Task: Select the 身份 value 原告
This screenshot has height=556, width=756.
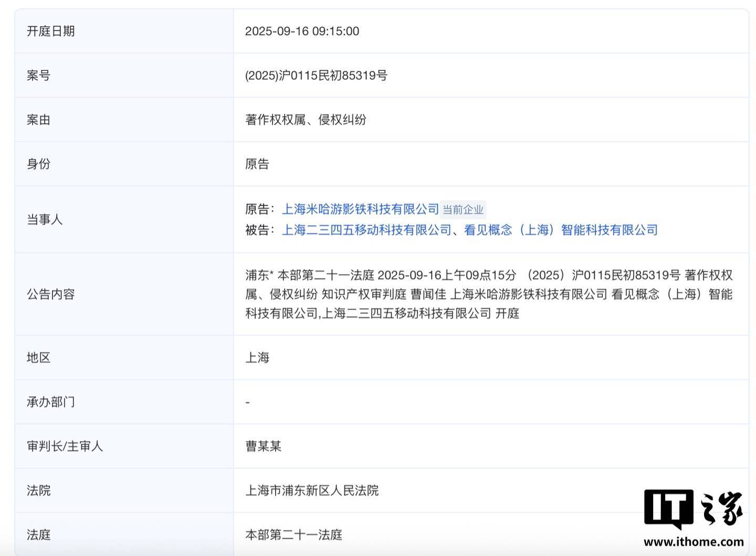Action: 256,164
